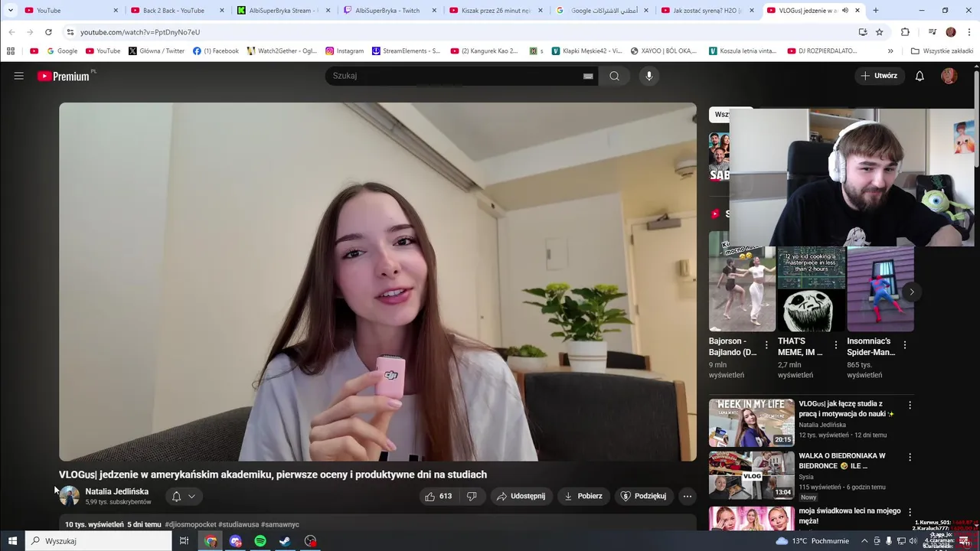This screenshot has width=980, height=551.
Task: Click the Chrome address bar URL
Action: coord(140,32)
